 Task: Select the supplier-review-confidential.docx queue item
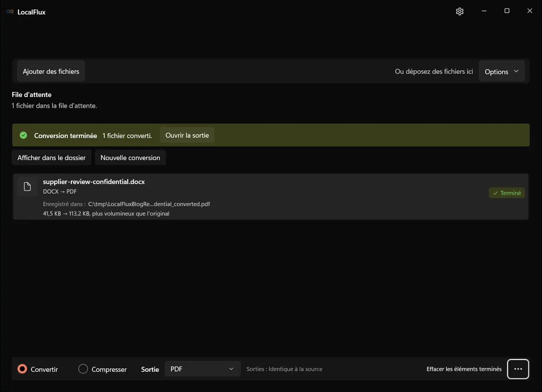tap(271, 197)
